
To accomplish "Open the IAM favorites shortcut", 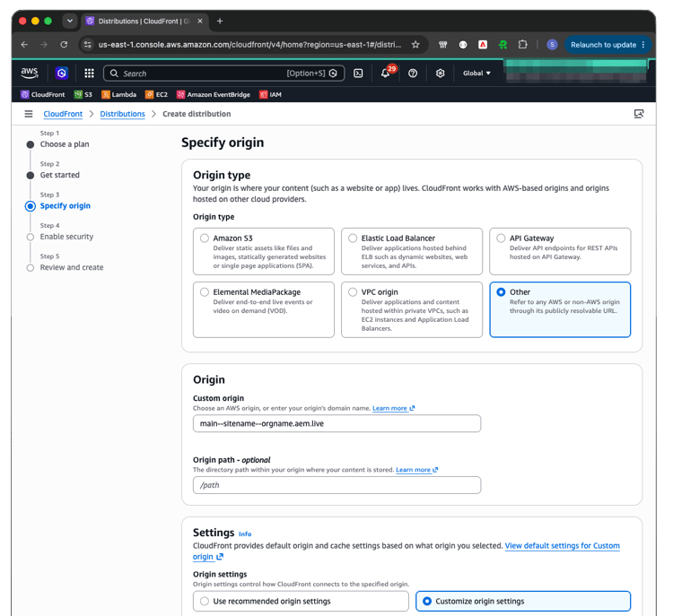I will (270, 94).
